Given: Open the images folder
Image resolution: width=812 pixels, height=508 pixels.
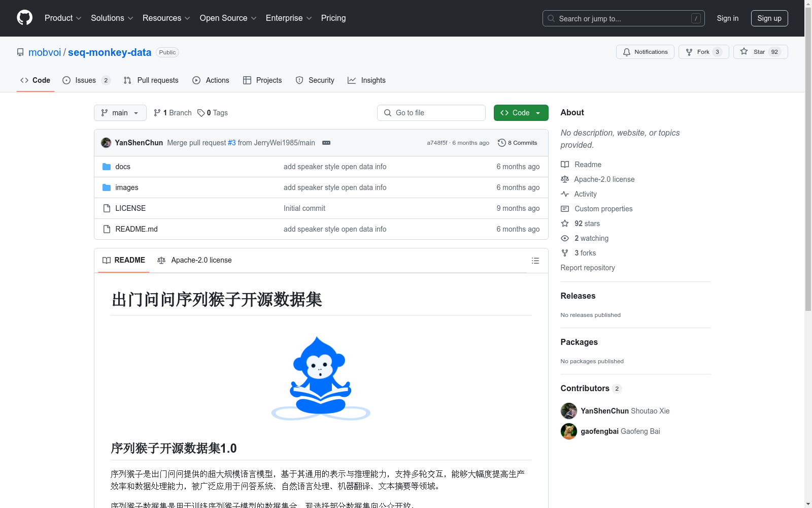Looking at the screenshot, I should [127, 187].
